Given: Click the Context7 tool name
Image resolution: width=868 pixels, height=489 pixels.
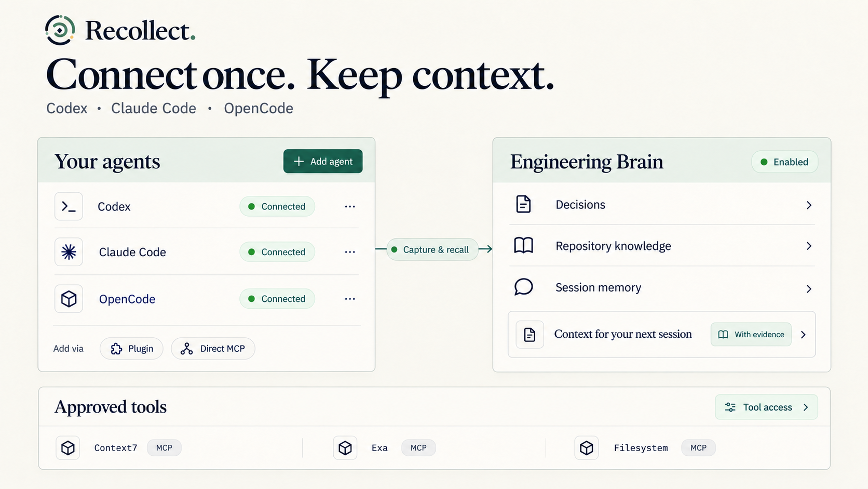Looking at the screenshot, I should coord(116,448).
